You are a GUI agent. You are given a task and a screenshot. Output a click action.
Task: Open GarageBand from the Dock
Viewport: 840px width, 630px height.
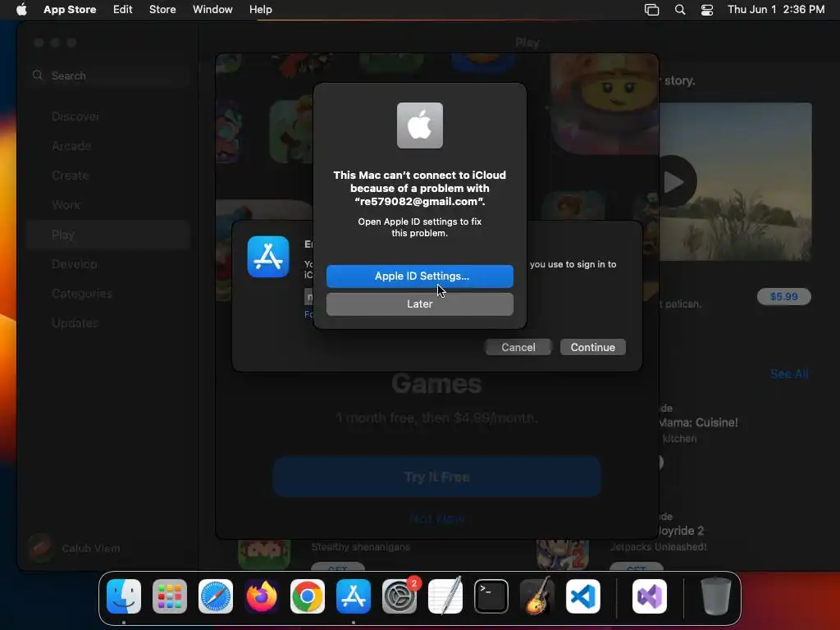tap(536, 596)
